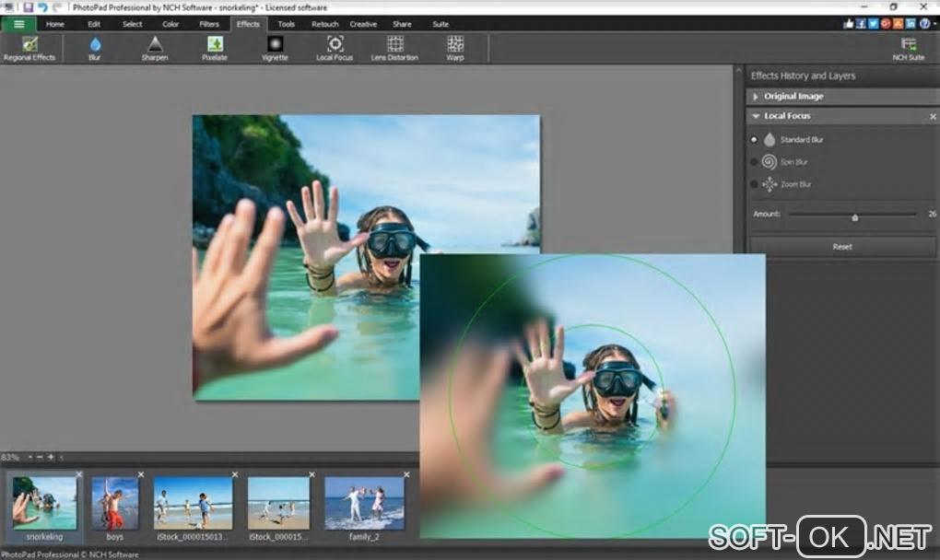940x560 pixels.
Task: Select the Zoom Blur option
Action: tap(754, 184)
